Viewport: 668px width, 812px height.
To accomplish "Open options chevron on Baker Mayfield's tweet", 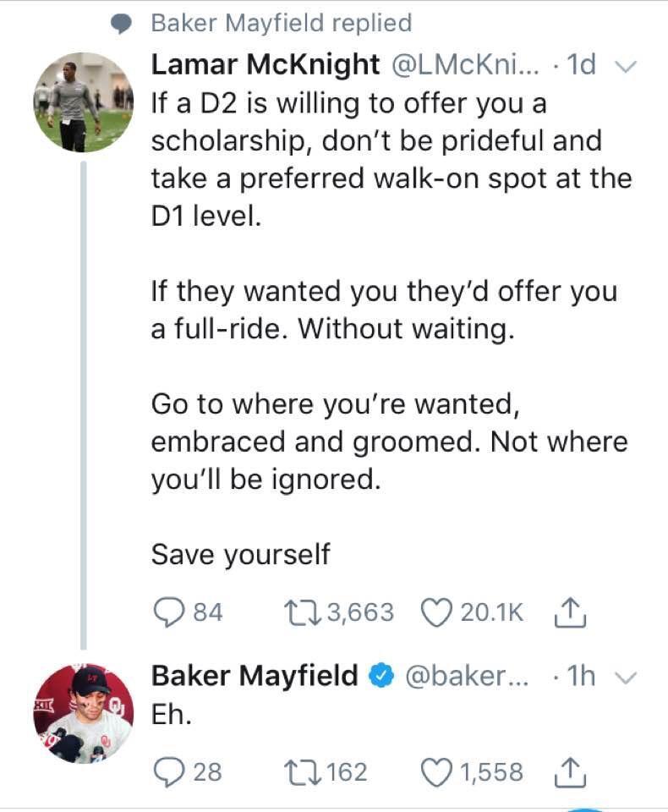I will pyautogui.click(x=626, y=676).
